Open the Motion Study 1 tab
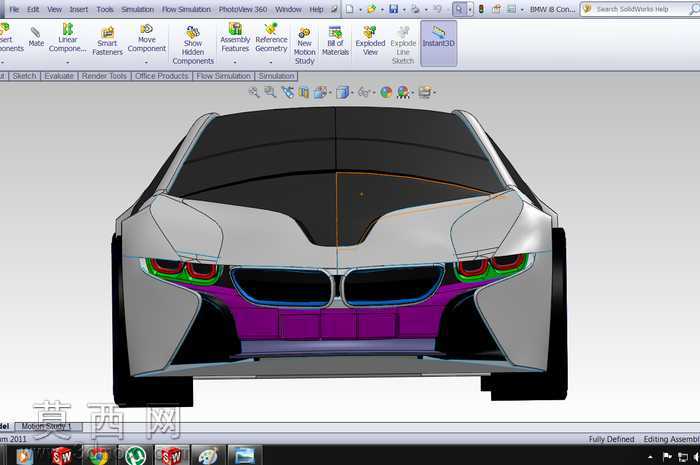 pos(48,427)
